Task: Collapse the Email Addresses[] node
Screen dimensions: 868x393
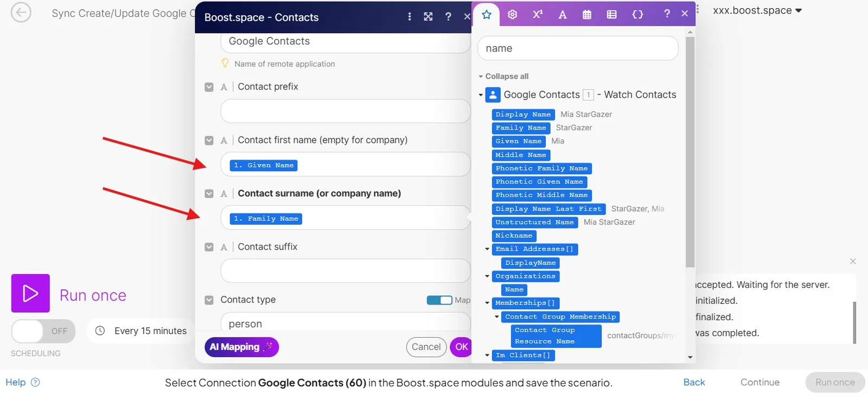Action: pos(487,249)
